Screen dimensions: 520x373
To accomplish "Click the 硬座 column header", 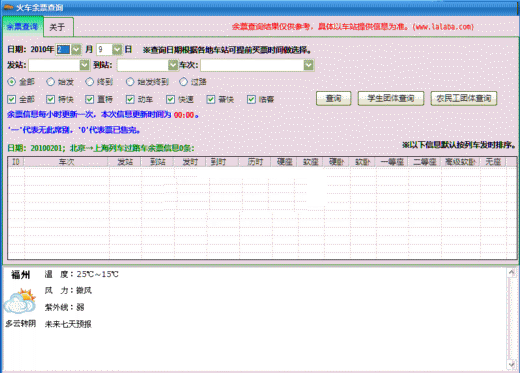I will coord(284,162).
